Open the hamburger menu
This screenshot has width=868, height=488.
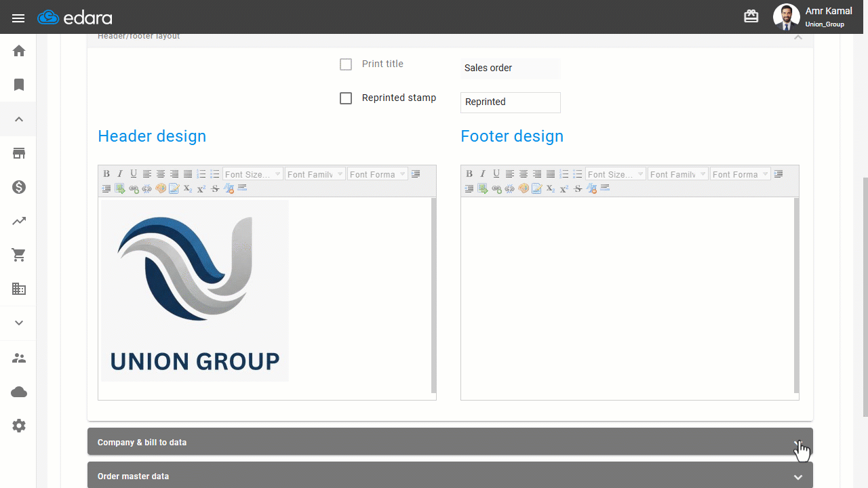pyautogui.click(x=18, y=18)
